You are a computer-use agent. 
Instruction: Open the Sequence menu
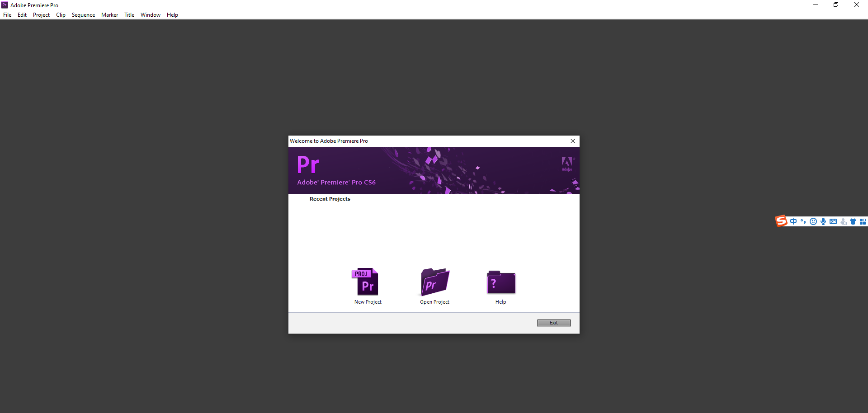[83, 15]
